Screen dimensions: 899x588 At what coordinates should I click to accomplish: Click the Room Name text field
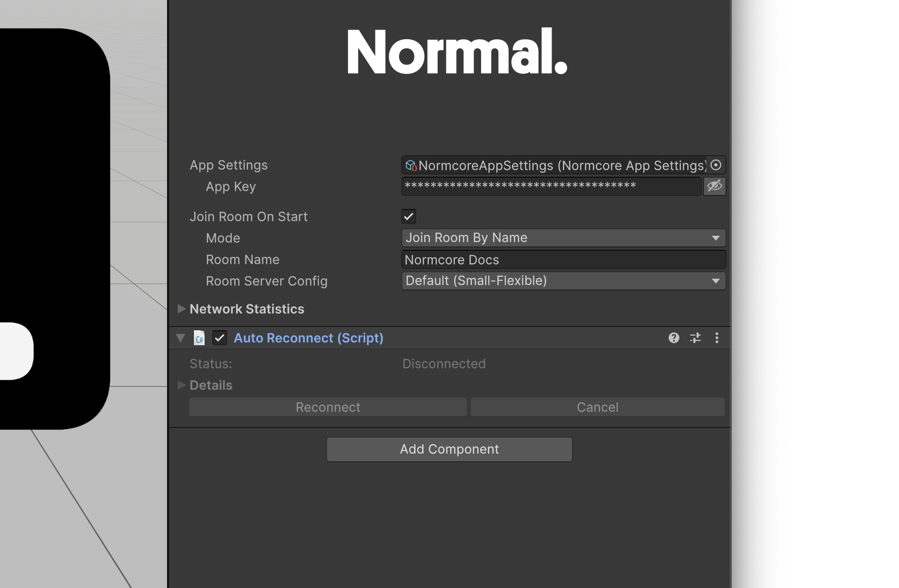[563, 260]
